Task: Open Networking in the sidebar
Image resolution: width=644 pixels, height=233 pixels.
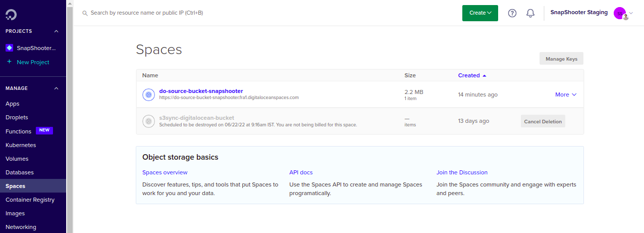Action: click(21, 227)
